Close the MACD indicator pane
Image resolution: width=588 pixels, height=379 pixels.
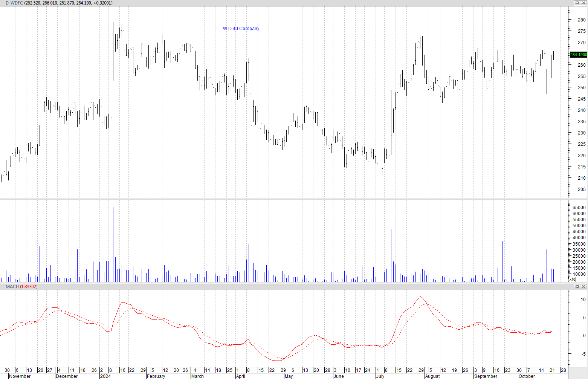pyautogui.click(x=584, y=287)
